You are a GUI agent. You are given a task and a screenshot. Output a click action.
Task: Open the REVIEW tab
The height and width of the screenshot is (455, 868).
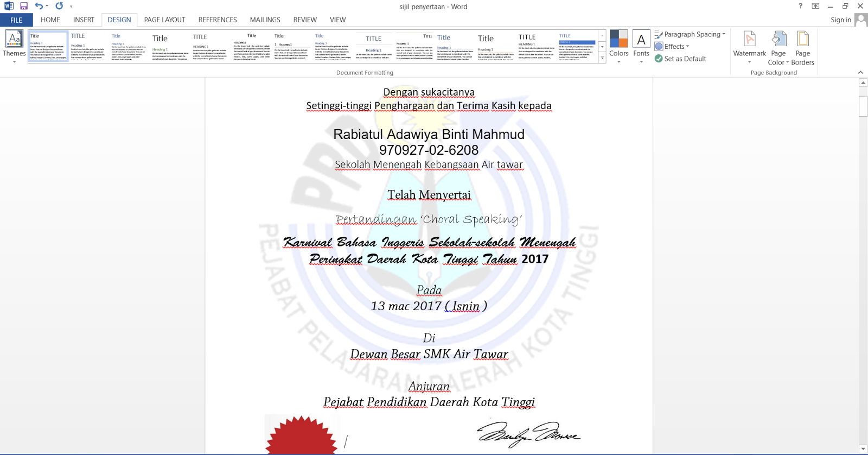(x=305, y=20)
